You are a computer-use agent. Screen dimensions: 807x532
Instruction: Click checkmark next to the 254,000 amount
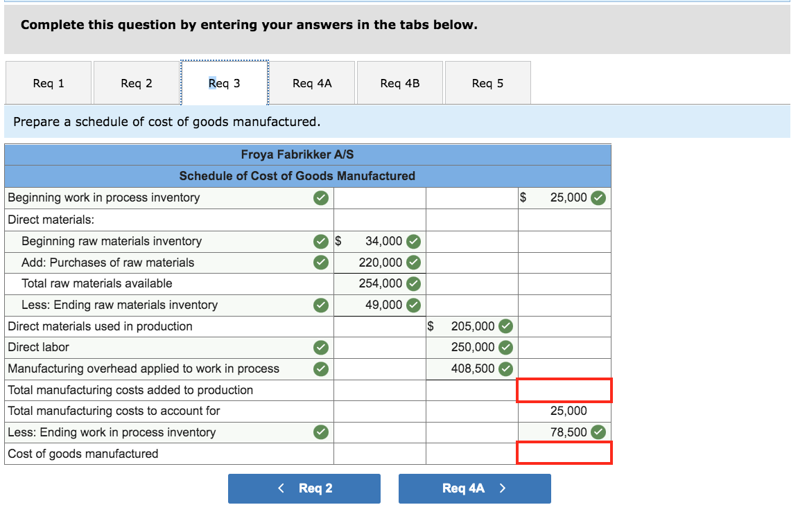coord(413,283)
